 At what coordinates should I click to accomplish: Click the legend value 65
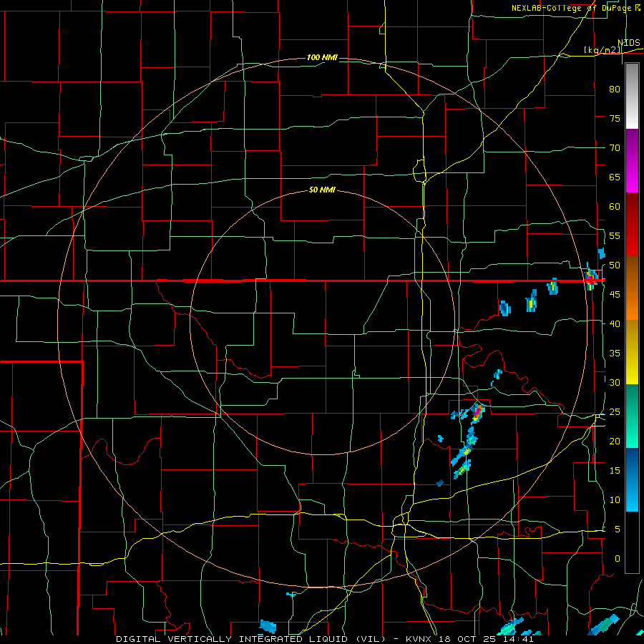[x=615, y=177]
